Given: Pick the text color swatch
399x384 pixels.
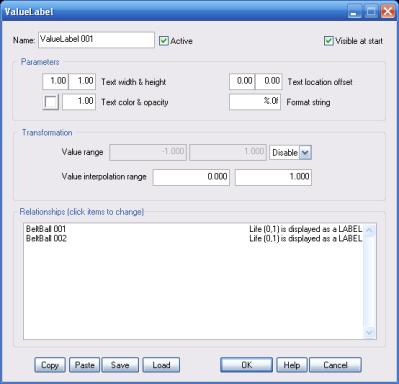Looking at the screenshot, I should click(x=51, y=102).
